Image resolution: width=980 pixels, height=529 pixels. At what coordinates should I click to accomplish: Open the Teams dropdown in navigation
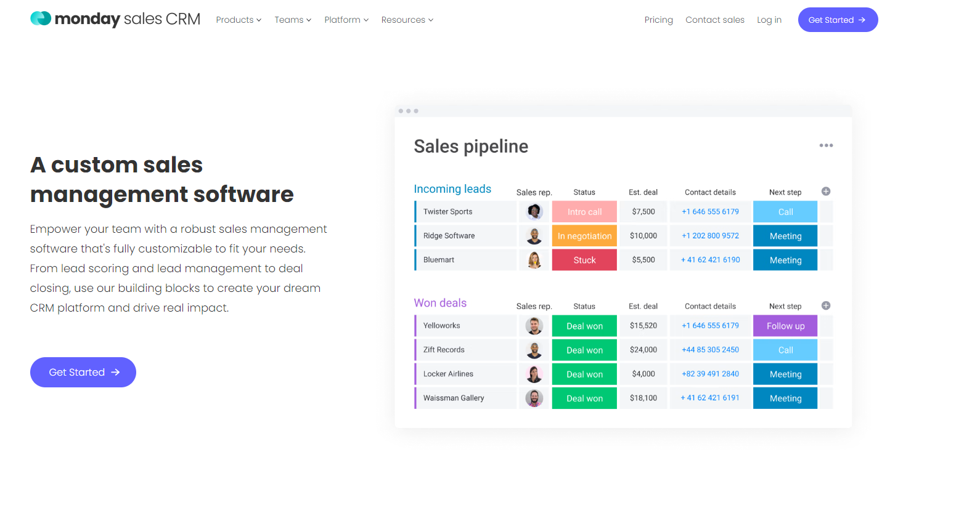293,20
